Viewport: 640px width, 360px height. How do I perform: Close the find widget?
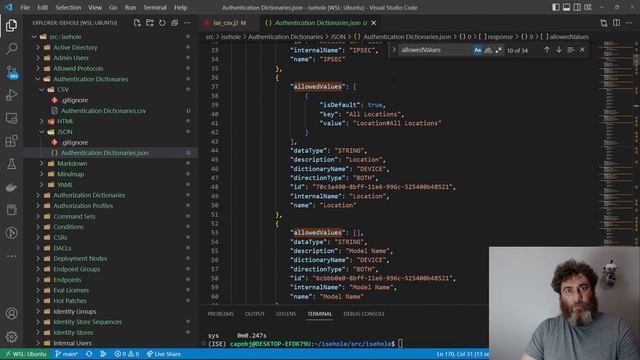coord(582,50)
